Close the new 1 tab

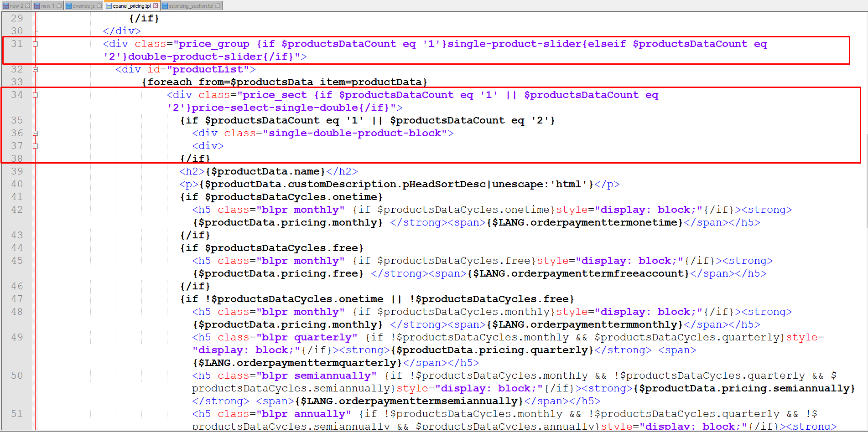coord(59,6)
